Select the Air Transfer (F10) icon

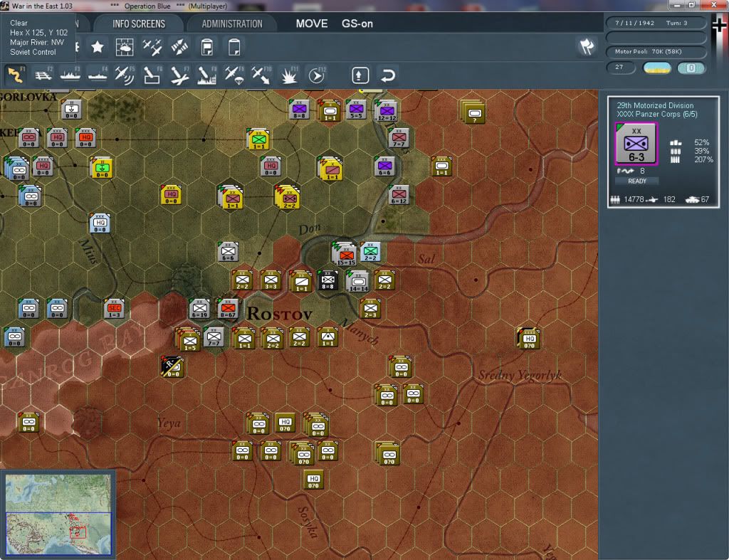[261, 75]
